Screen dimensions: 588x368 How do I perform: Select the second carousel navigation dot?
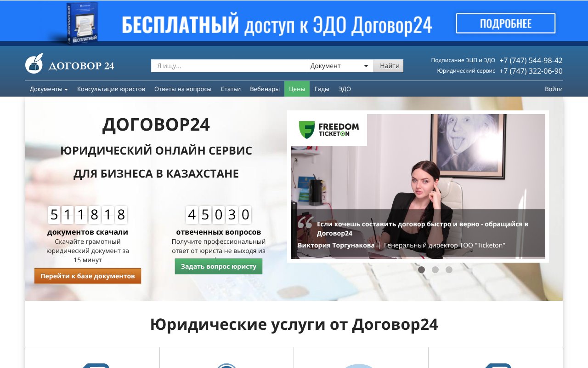[x=434, y=270]
